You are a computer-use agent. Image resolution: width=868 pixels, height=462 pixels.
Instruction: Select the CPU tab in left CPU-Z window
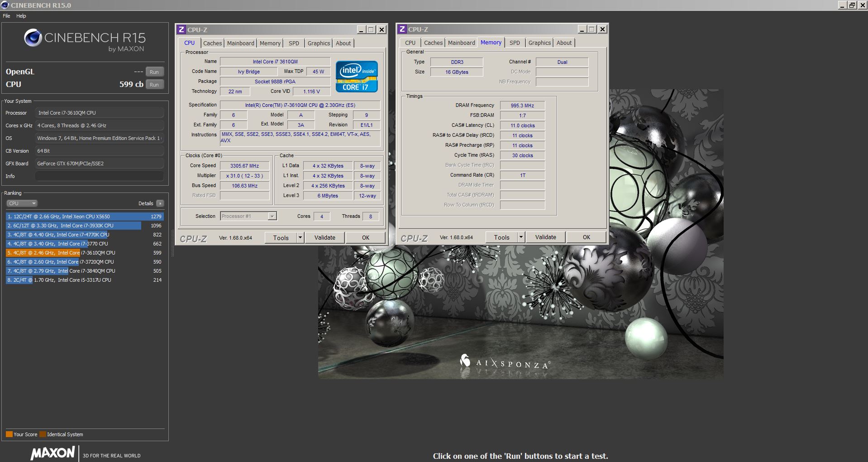point(189,43)
